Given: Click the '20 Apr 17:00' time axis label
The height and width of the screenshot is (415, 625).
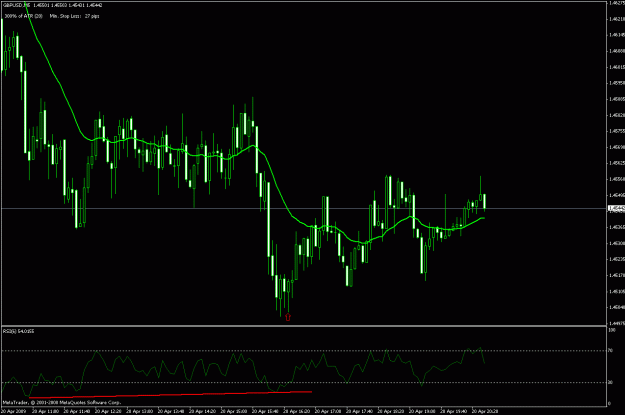Looking at the screenshot, I should 328,411.
